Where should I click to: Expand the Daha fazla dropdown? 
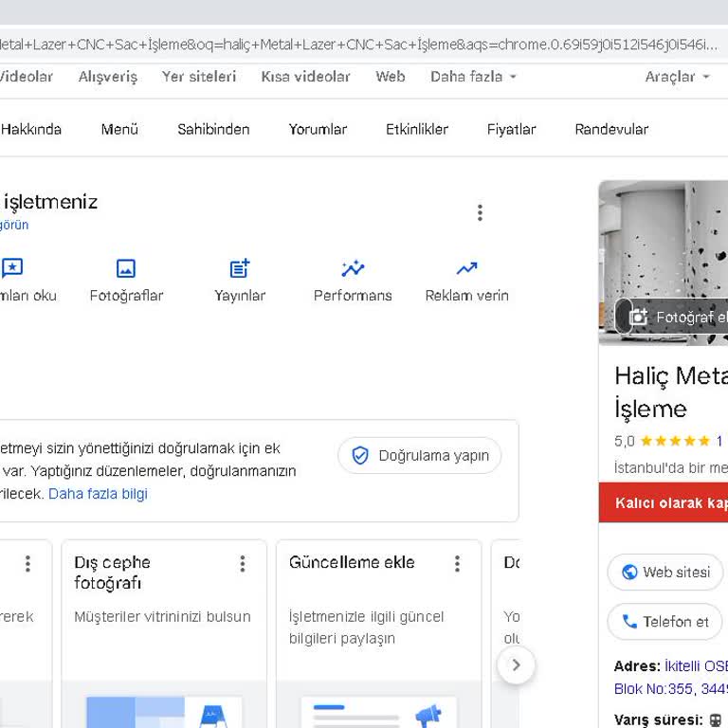click(473, 77)
